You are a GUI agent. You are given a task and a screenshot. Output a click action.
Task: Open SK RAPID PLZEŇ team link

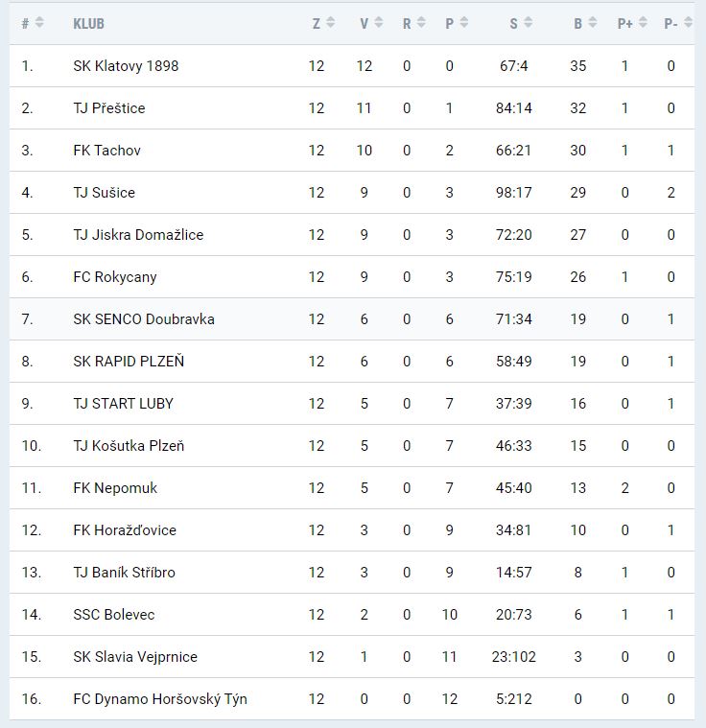click(x=129, y=362)
